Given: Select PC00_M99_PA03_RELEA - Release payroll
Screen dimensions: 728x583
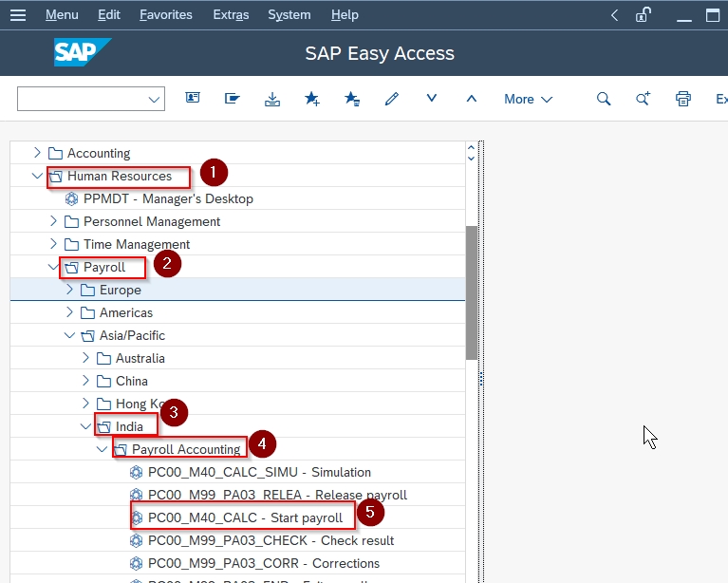Looking at the screenshot, I should (x=278, y=496).
